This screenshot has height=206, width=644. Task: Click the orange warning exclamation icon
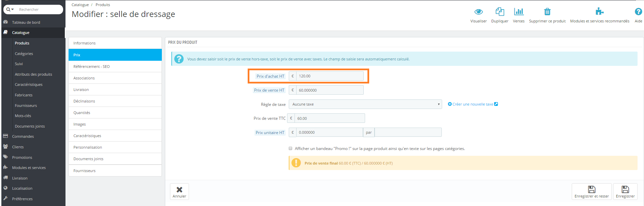click(296, 163)
